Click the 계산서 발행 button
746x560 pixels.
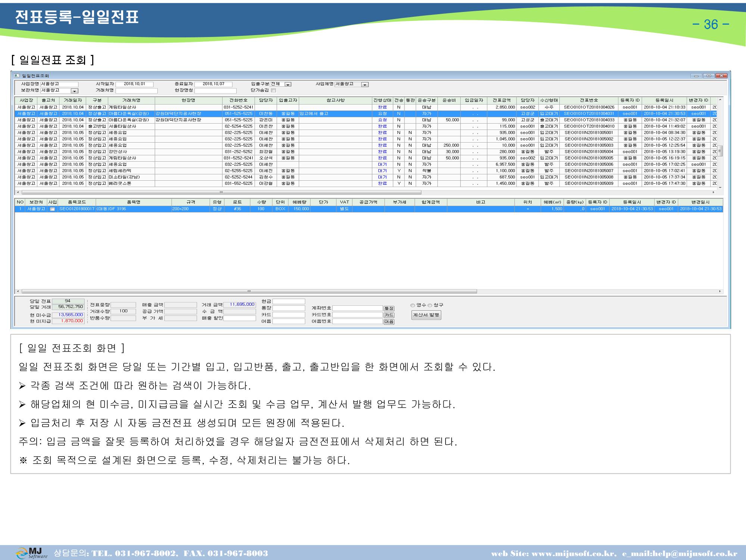[426, 315]
